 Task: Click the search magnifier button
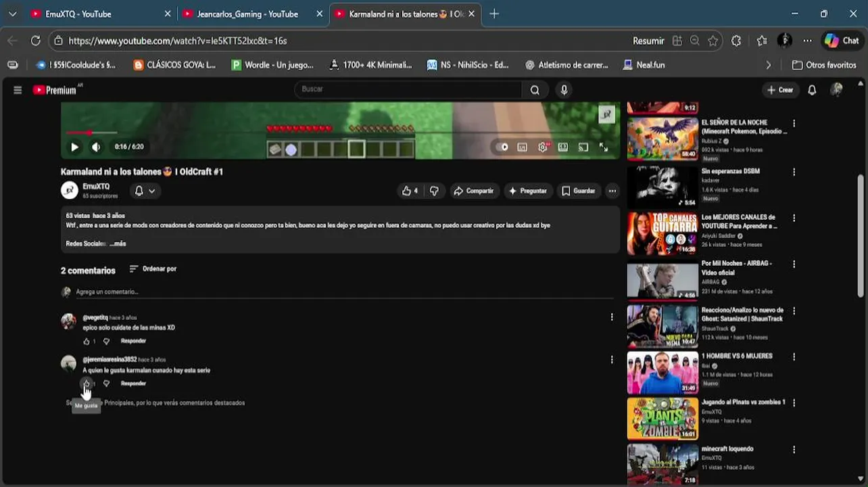coord(535,90)
